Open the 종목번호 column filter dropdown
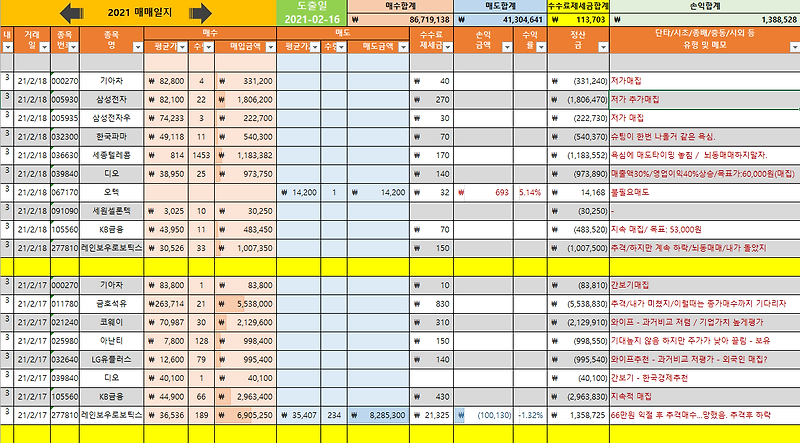The width and height of the screenshot is (800, 443). [73, 47]
